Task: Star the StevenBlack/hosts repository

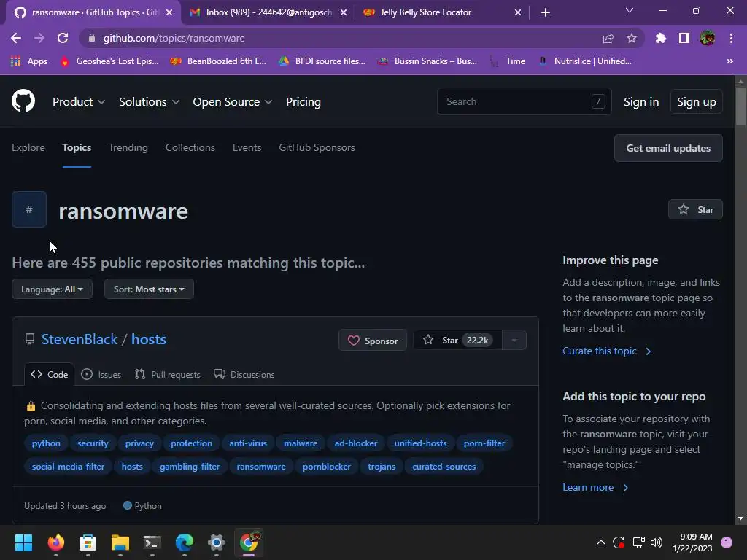Action: (457, 340)
